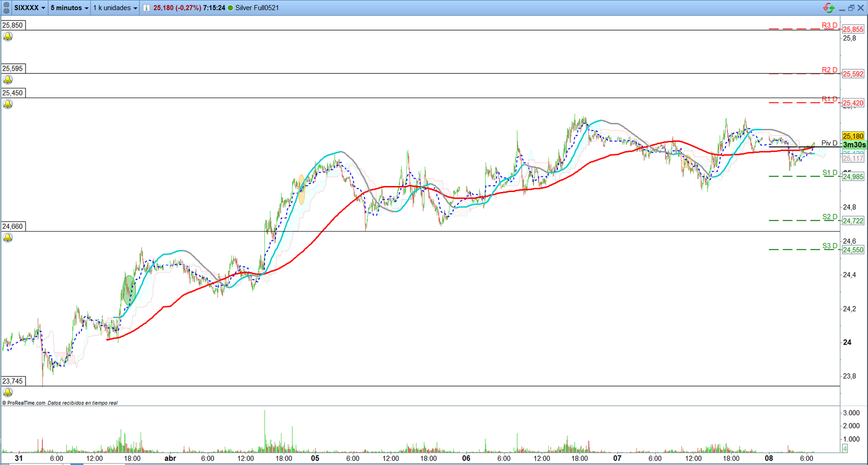Click the 25,117 gray price tag
Screen dimensions: 868x465
(x=853, y=159)
